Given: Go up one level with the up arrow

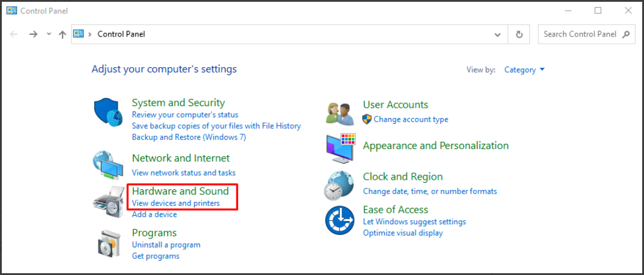Looking at the screenshot, I should click(x=62, y=34).
